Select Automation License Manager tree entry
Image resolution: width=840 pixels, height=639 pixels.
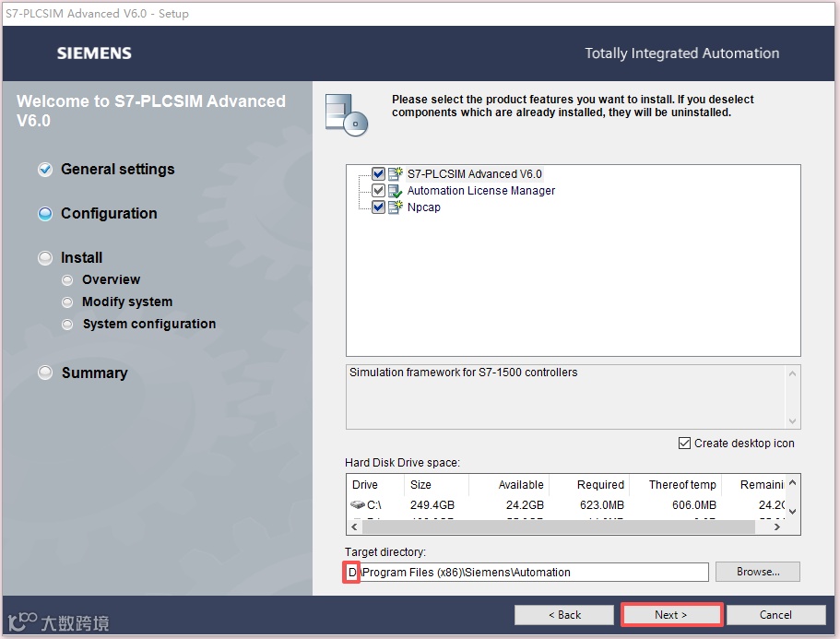click(481, 191)
